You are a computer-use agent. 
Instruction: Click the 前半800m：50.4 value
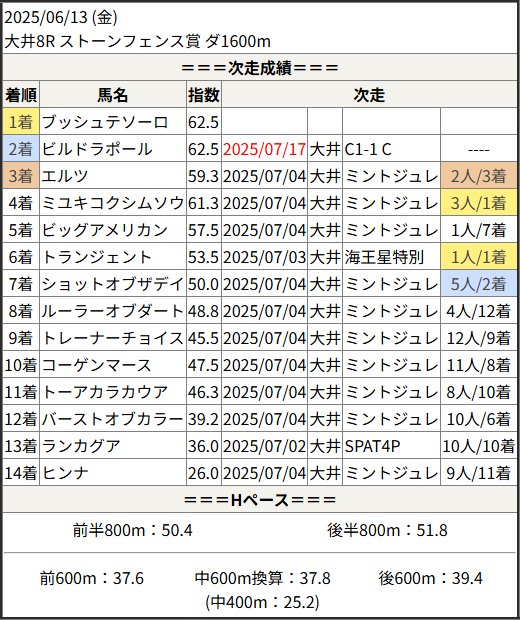pyautogui.click(x=132, y=530)
